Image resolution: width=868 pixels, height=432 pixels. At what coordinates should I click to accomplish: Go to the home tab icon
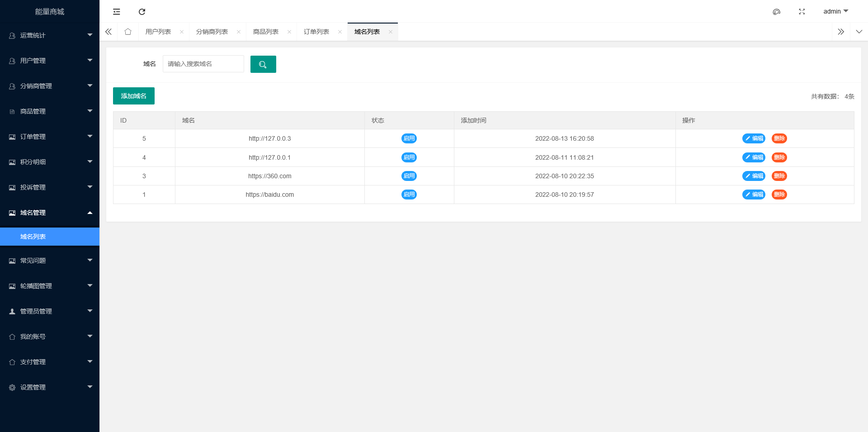128,32
